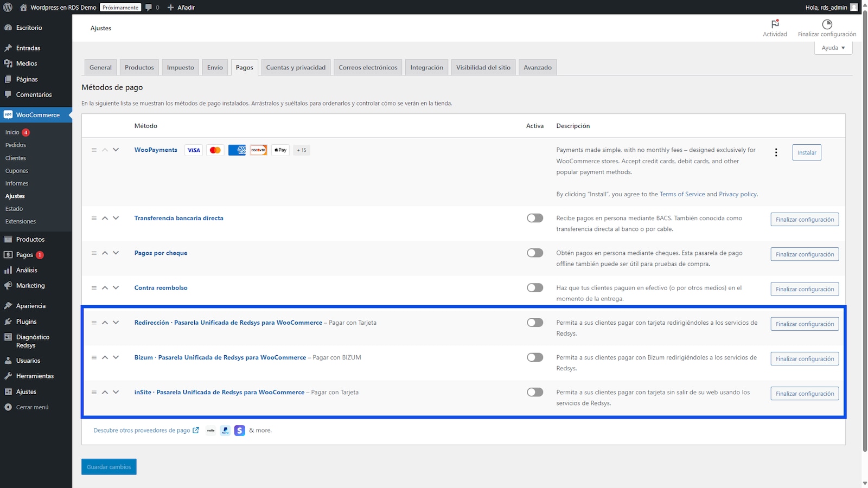Enable the Transferencia bancaria directa toggle
The image size is (868, 488).
(535, 218)
